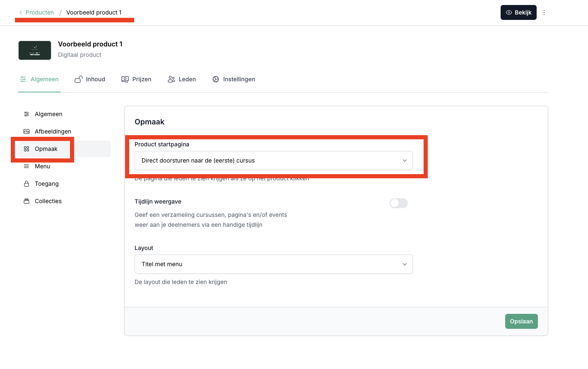Click the three-dot more options icon
Image resolution: width=588 pixels, height=369 pixels.
[544, 12]
